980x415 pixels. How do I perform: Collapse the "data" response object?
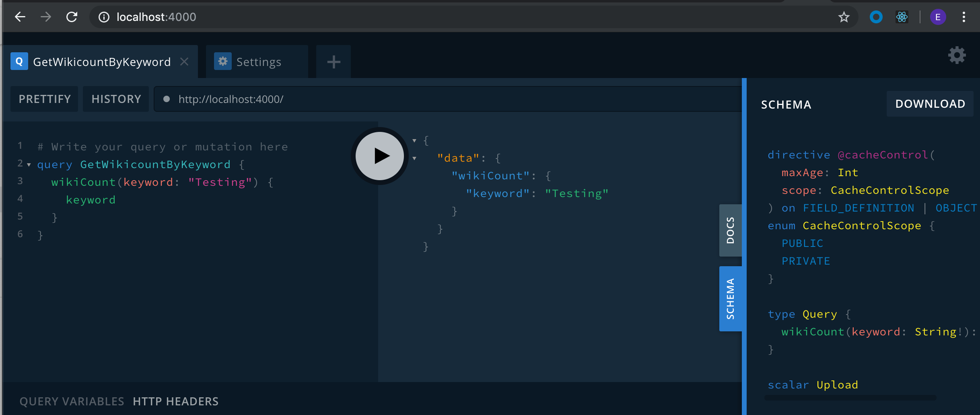point(414,158)
